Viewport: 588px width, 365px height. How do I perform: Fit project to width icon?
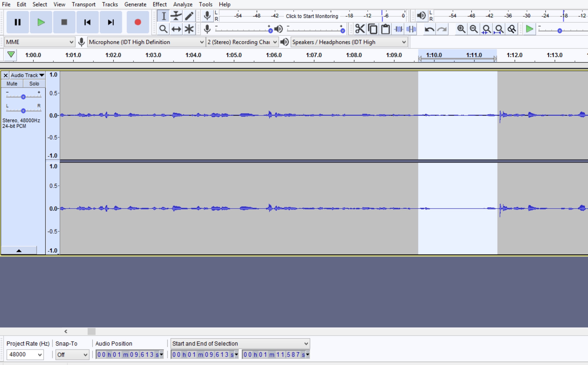click(x=499, y=29)
